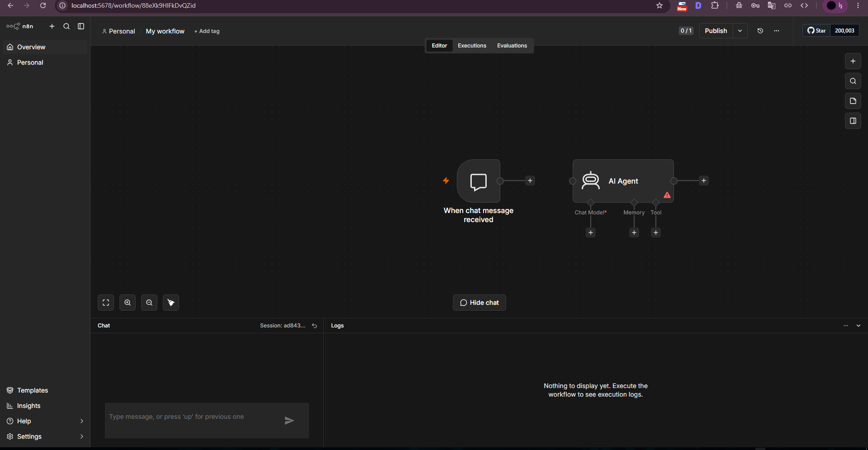
Task: Click the plus icon beside n8n logo
Action: click(x=52, y=26)
